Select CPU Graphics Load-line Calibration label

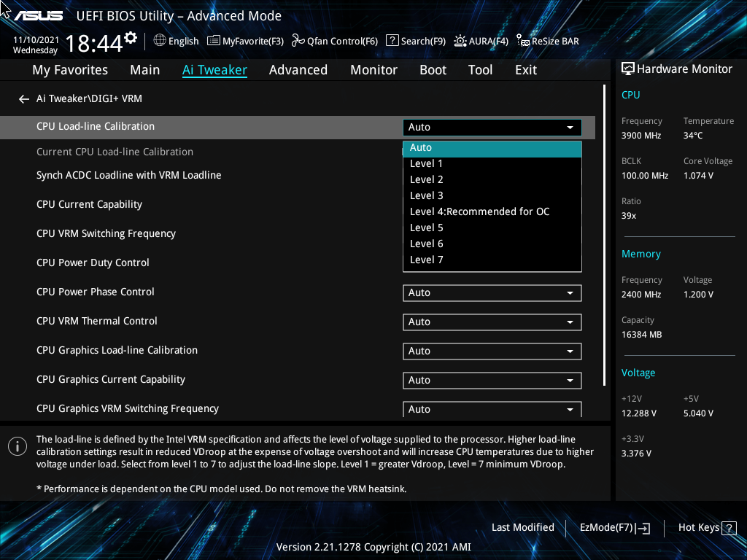click(x=117, y=351)
